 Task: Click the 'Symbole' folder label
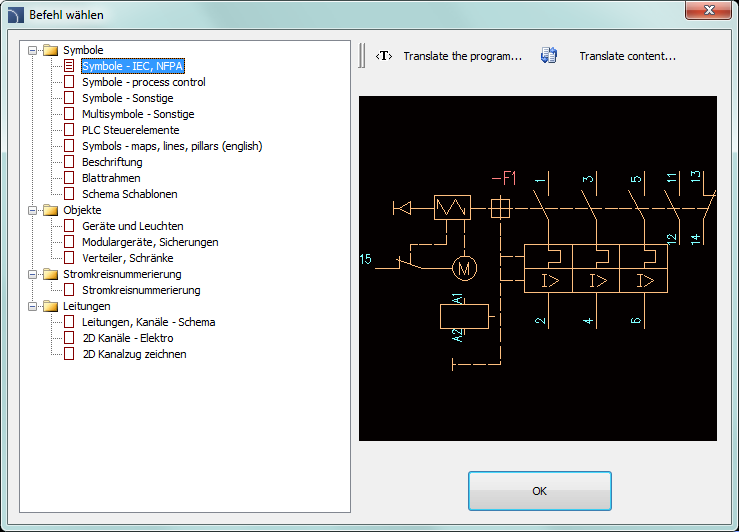[83, 50]
